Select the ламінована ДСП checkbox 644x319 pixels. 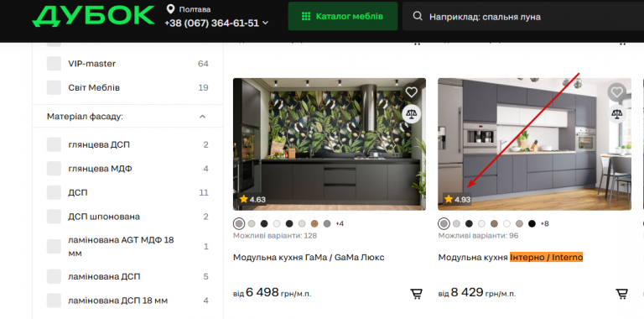click(54, 276)
